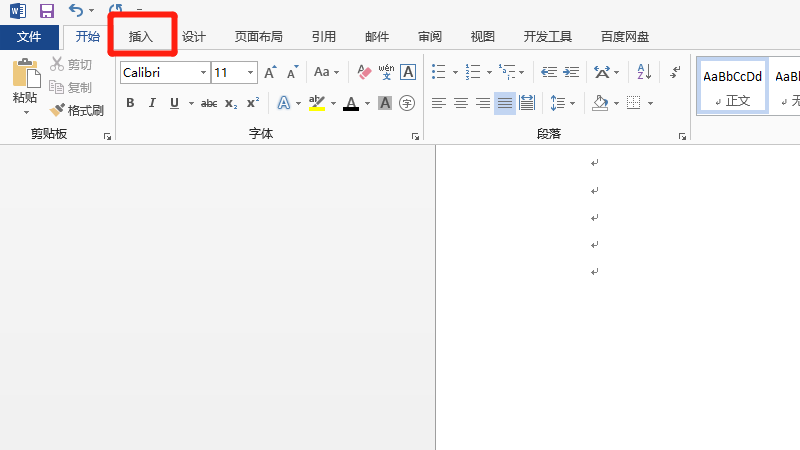Expand the line spacing dropdown
This screenshot has height=450, width=800.
[572, 103]
